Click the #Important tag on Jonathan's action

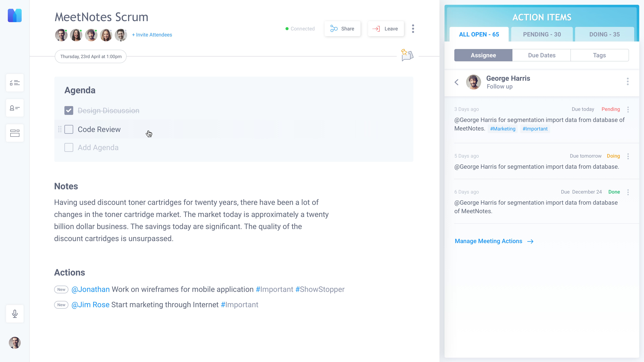274,289
